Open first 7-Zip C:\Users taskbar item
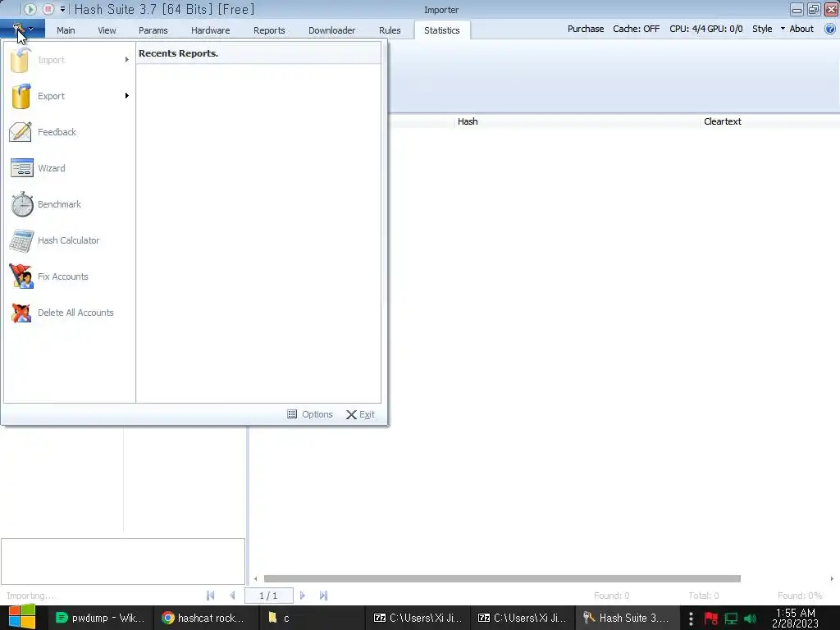Viewport: 840px width, 630px height. pos(418,618)
